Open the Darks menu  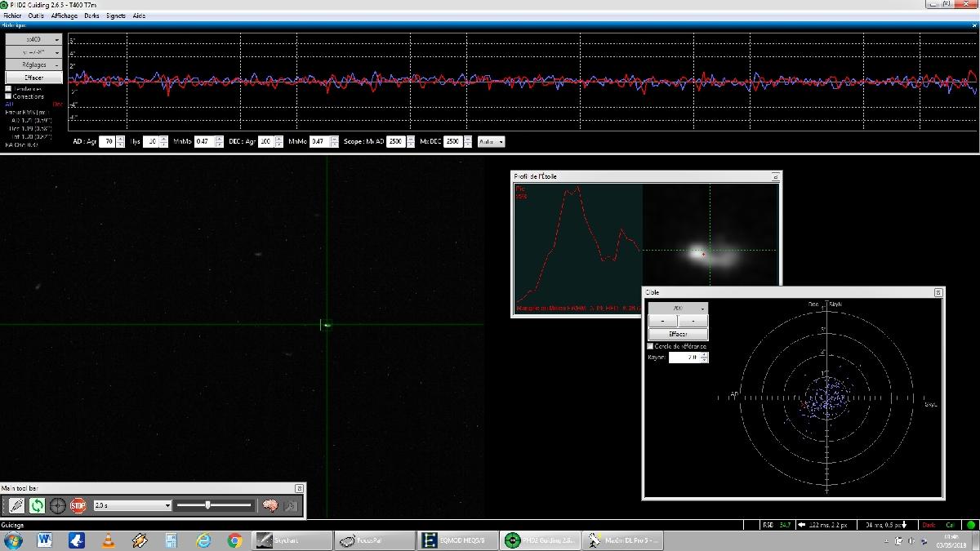[91, 16]
